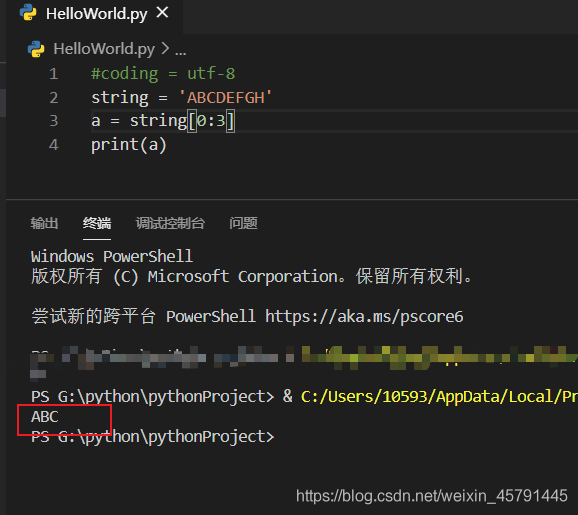Image resolution: width=578 pixels, height=515 pixels.
Task: Click the C:/Users/10593/AppData path in the terminal
Action: tap(439, 397)
